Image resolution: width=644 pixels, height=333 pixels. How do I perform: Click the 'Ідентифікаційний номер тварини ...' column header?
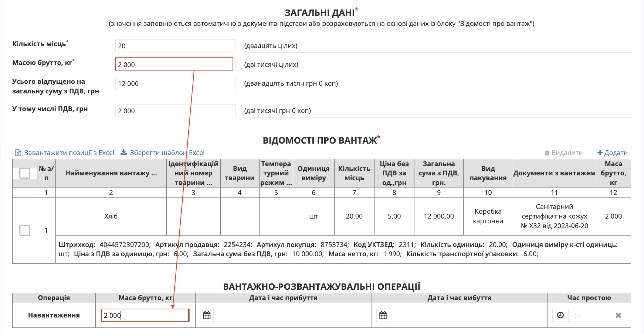[x=193, y=173]
